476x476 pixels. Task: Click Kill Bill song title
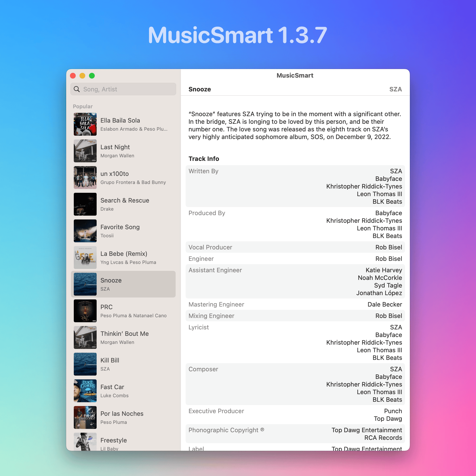pos(110,360)
